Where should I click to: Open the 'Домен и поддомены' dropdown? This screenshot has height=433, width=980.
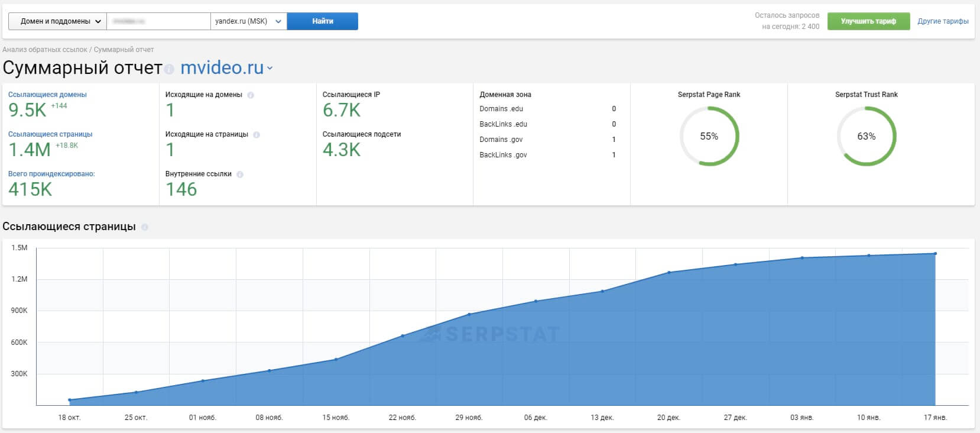coord(57,21)
